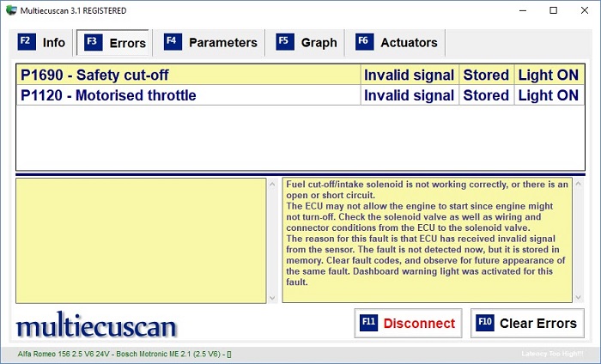Screen dimensions: 601x364
Task: Click the F6 key icon
Action: click(364, 42)
